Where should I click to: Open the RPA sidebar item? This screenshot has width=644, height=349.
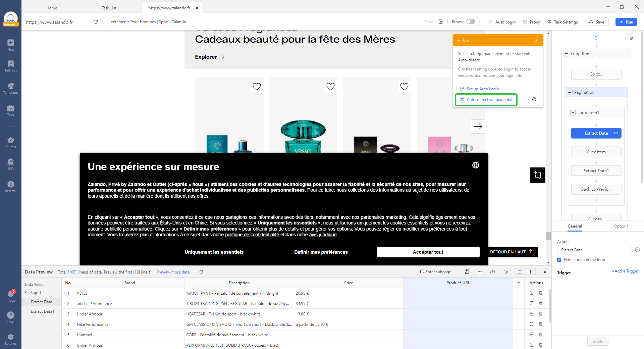tap(11, 164)
